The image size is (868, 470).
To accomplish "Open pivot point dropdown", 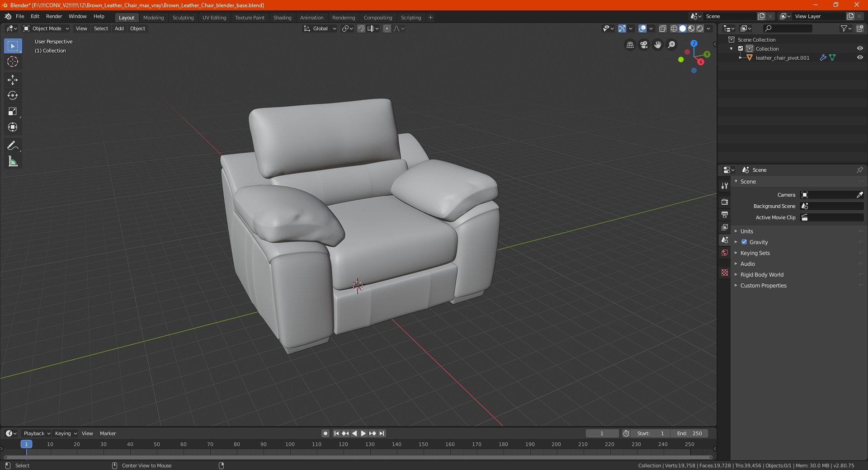I will [x=347, y=28].
